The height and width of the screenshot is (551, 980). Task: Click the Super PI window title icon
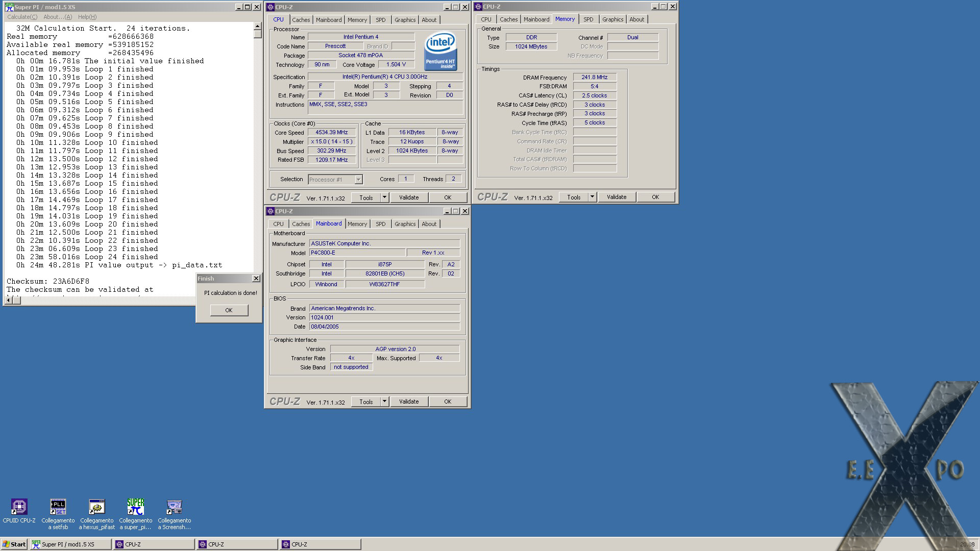[x=9, y=7]
